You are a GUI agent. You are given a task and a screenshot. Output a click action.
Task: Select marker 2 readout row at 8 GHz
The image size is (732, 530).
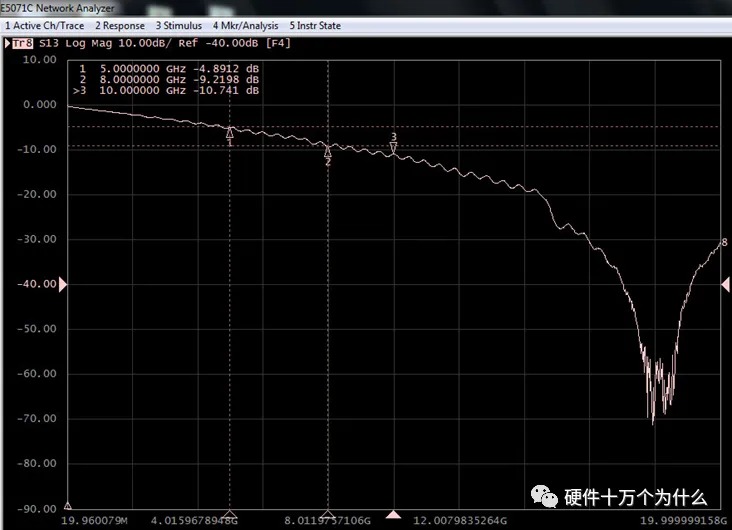170,79
